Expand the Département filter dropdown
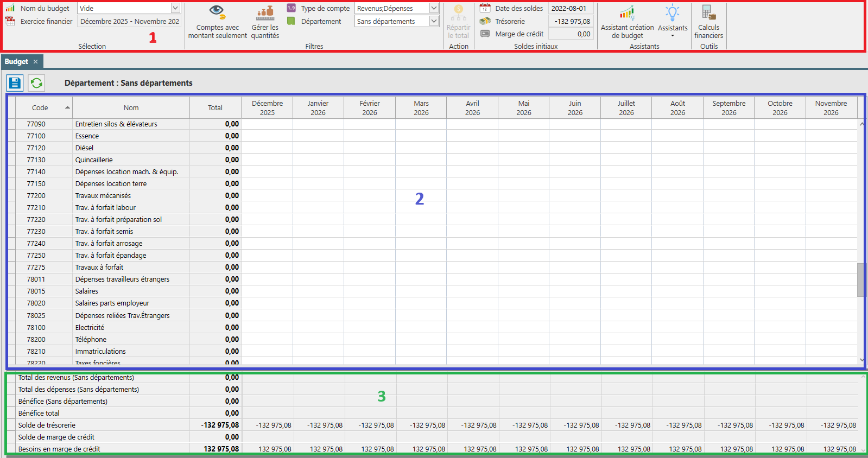Viewport: 868px width, 458px height. coord(434,21)
